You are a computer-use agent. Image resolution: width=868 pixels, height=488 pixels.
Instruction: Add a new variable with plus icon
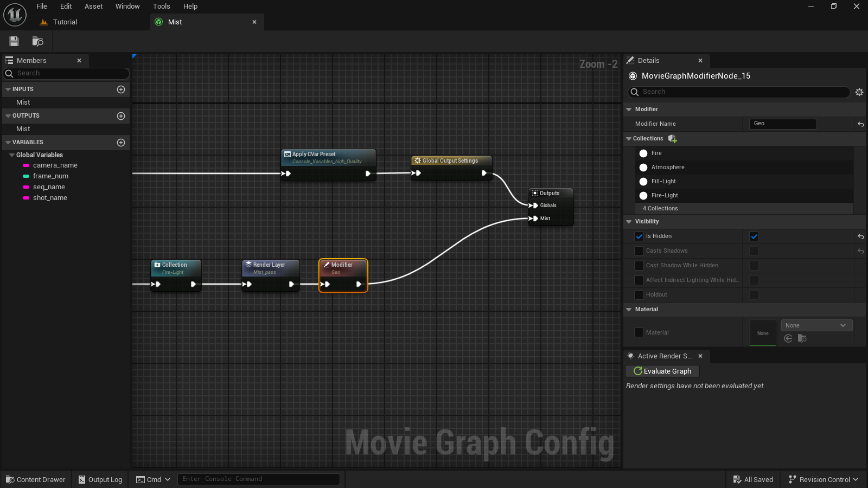pos(121,143)
